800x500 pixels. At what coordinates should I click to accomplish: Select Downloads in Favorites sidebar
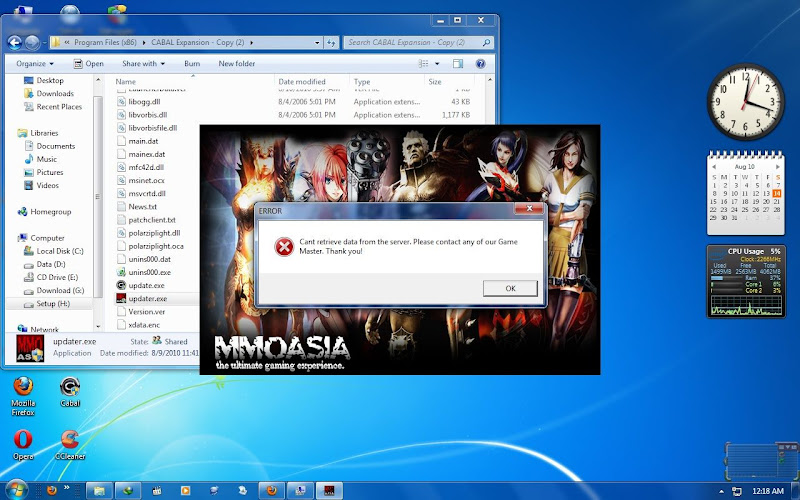coord(55,93)
